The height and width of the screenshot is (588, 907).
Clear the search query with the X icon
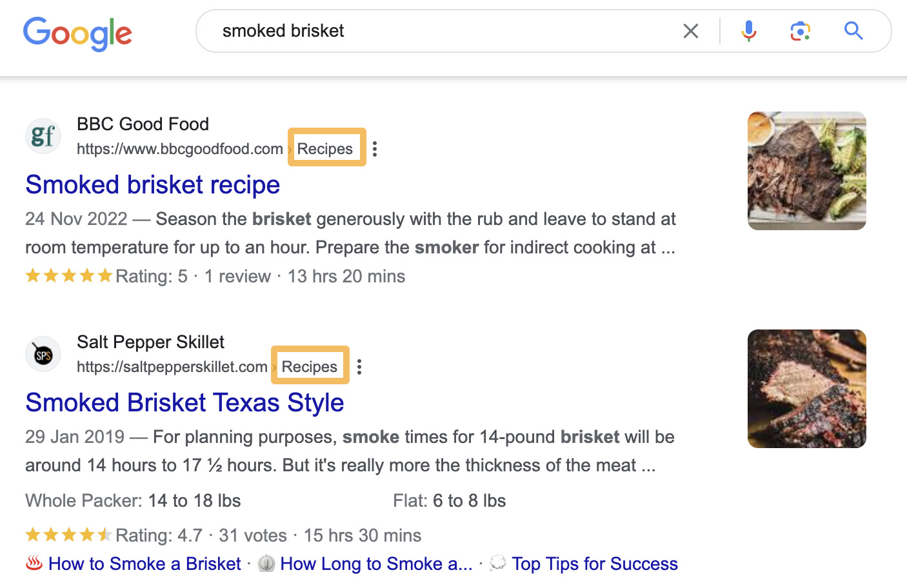pos(690,30)
